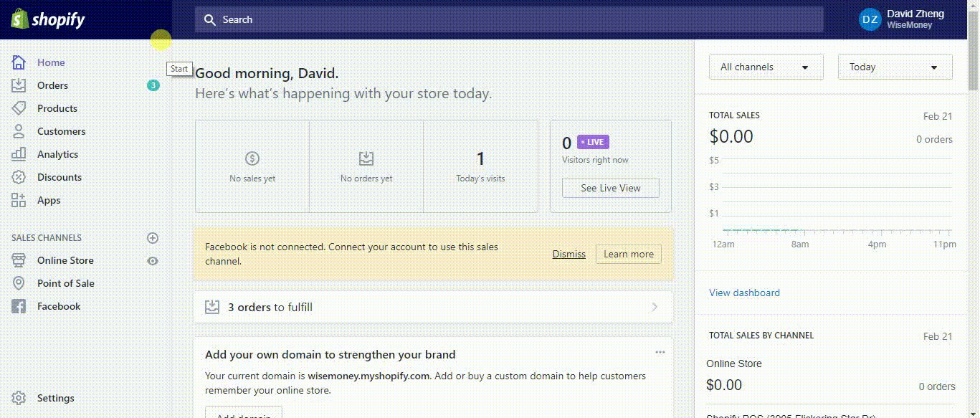
Task: Click the Home house icon
Action: click(x=19, y=62)
